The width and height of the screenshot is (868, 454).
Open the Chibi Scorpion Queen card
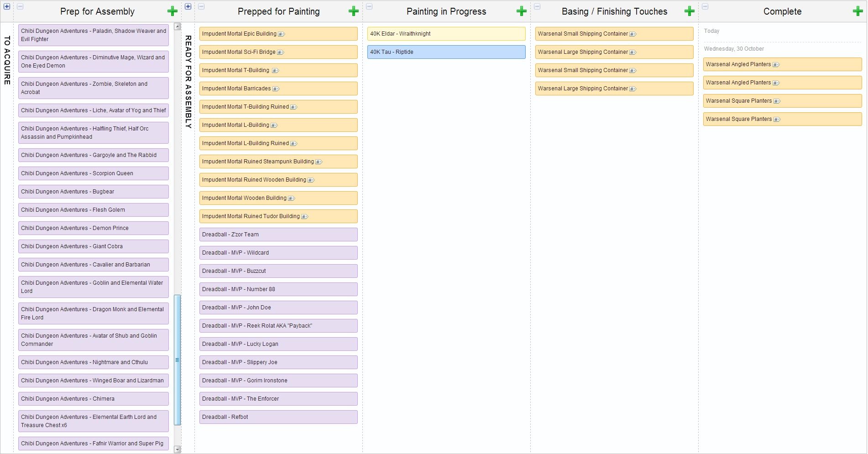coord(94,173)
